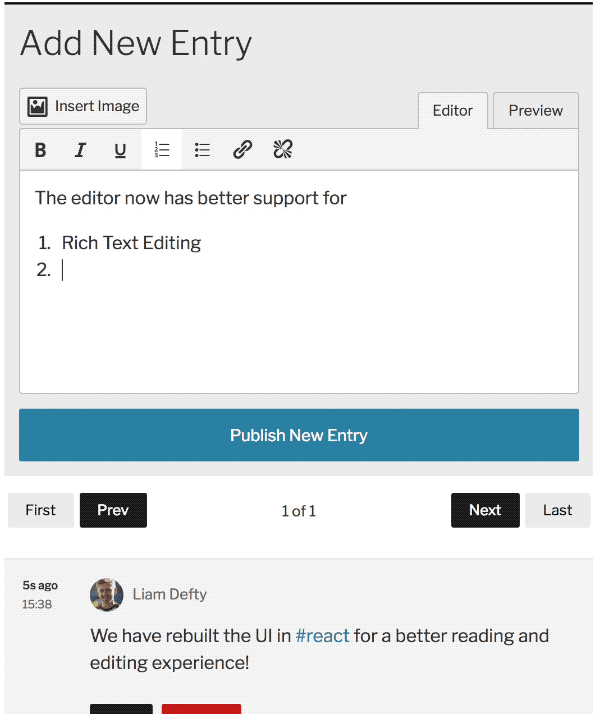The height and width of the screenshot is (714, 600).
Task: Place cursor in the entry text area
Action: click(299, 282)
